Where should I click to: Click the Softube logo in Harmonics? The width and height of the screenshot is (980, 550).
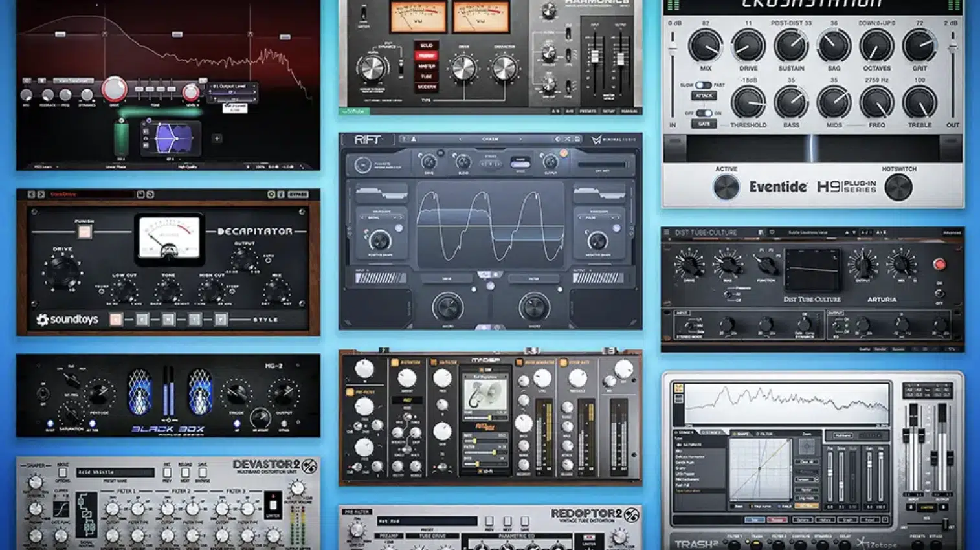(x=353, y=111)
